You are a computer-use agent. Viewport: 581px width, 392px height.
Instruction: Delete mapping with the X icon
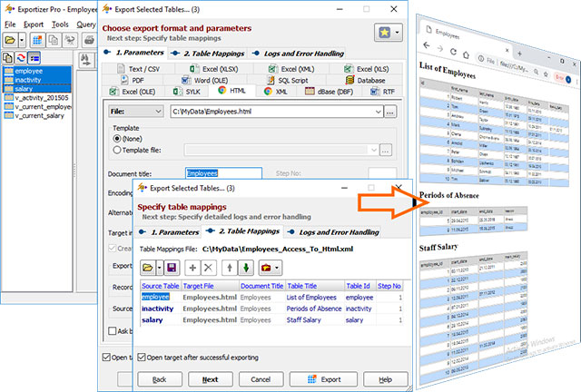pos(208,268)
